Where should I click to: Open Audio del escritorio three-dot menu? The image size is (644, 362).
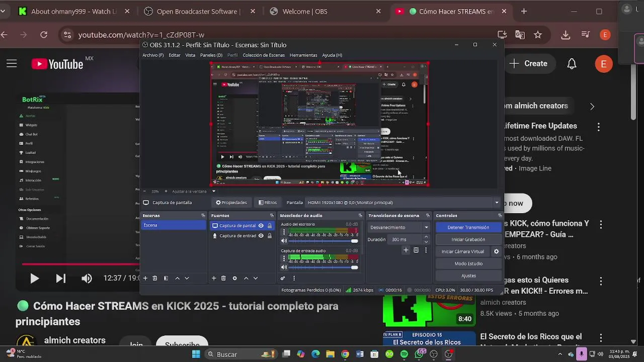[284, 232]
